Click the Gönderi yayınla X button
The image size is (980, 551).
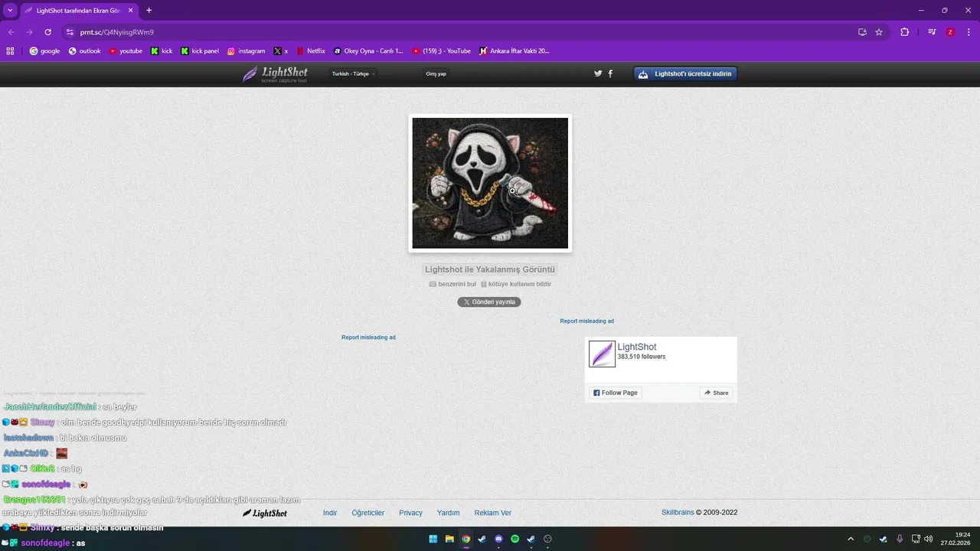point(489,302)
